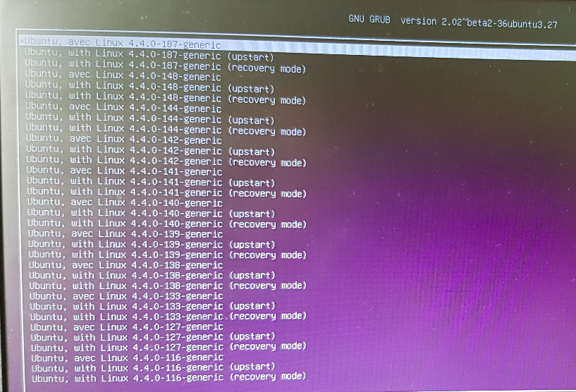Select 4.4.0-141-generic (upstart) entry

[x=151, y=182]
